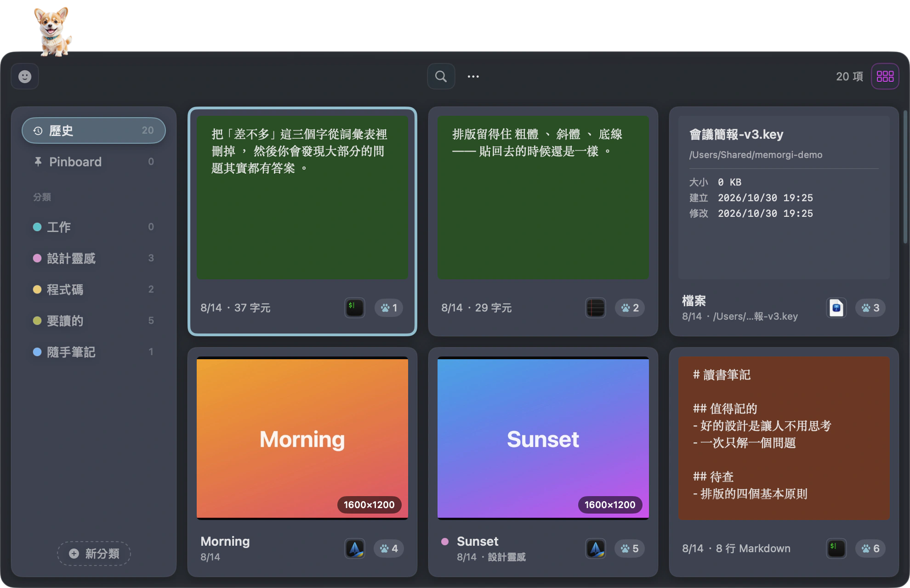
Task: Click the 1600×1200 label on Morning
Action: (369, 505)
